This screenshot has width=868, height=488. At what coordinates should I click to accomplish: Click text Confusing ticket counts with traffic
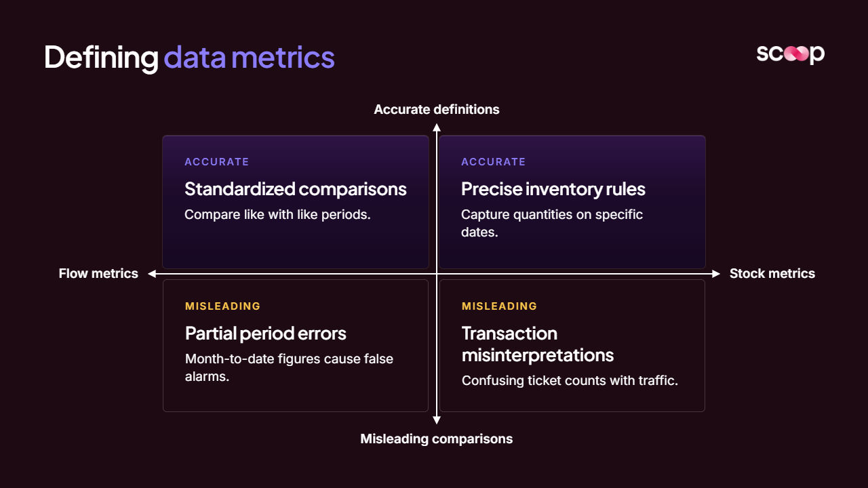coord(570,381)
